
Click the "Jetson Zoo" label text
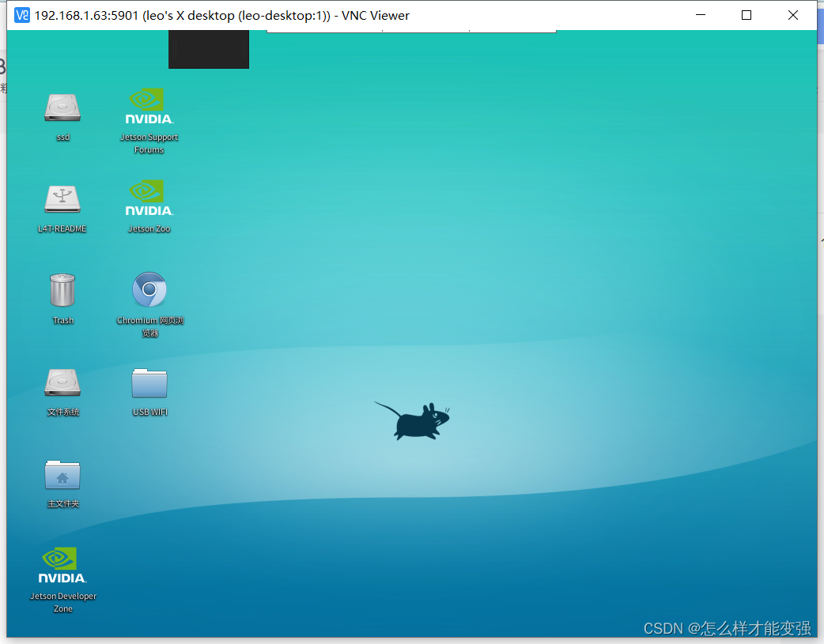coord(149,229)
